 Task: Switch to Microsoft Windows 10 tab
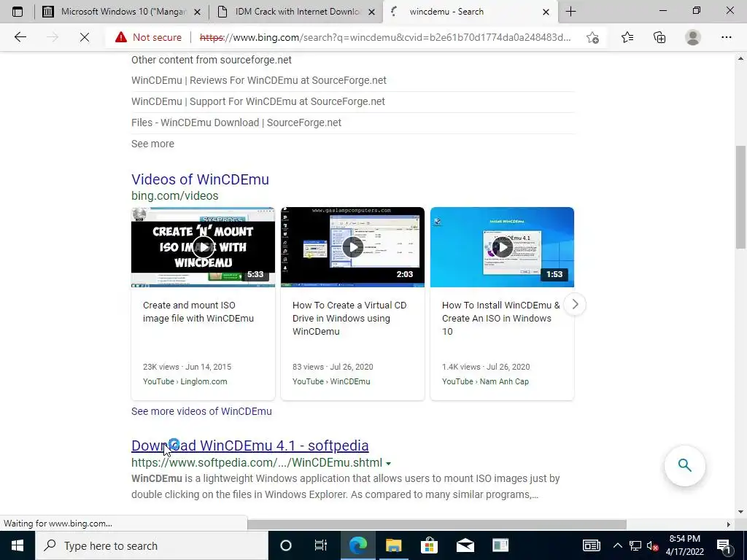pos(122,12)
